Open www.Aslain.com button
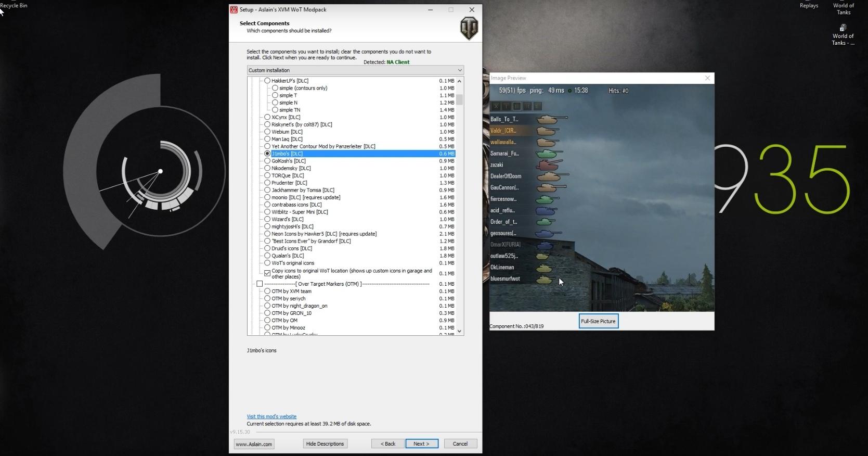This screenshot has width=868, height=456. (x=254, y=444)
